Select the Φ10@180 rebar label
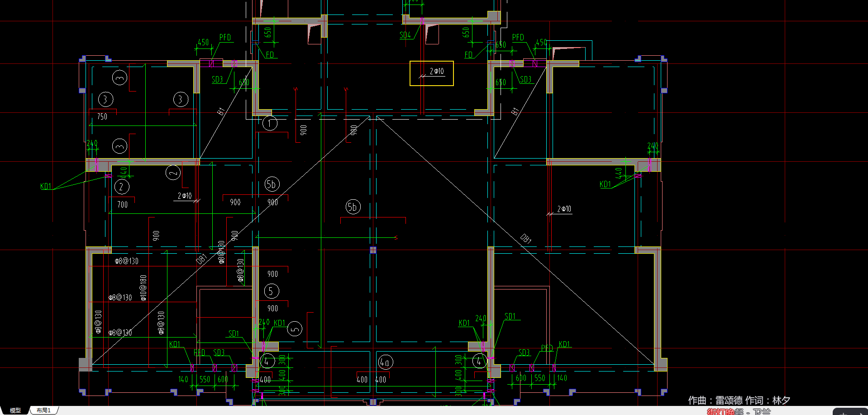 pyautogui.click(x=143, y=288)
